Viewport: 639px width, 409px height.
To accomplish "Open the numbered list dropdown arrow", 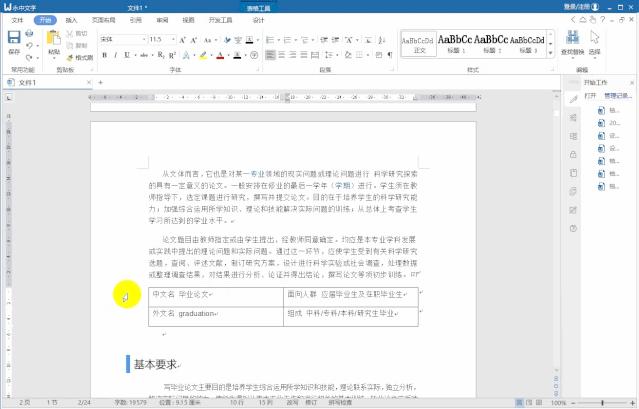I will (x=296, y=40).
